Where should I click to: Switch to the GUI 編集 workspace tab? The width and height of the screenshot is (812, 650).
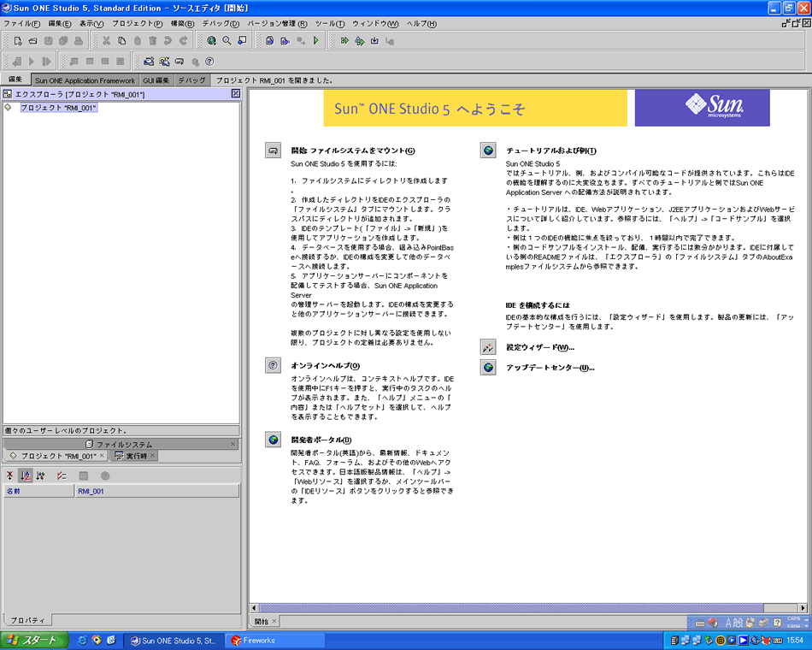(156, 80)
